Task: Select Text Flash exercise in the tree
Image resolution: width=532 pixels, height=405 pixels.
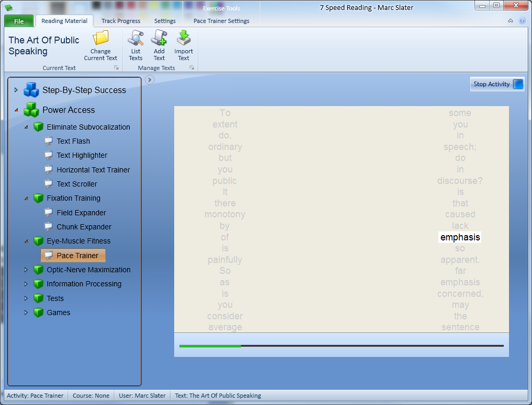Action: pos(73,141)
